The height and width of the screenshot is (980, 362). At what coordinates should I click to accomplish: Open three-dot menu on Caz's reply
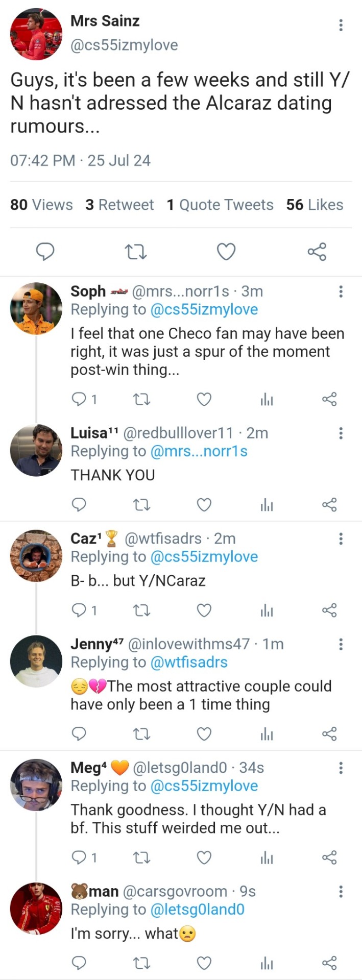(x=341, y=539)
